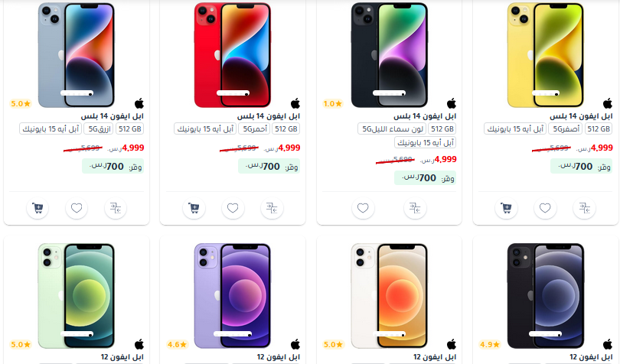Screen dimensions: 620x364
Task: Add yellow iPhone 14 Plus to cart
Action: point(506,208)
